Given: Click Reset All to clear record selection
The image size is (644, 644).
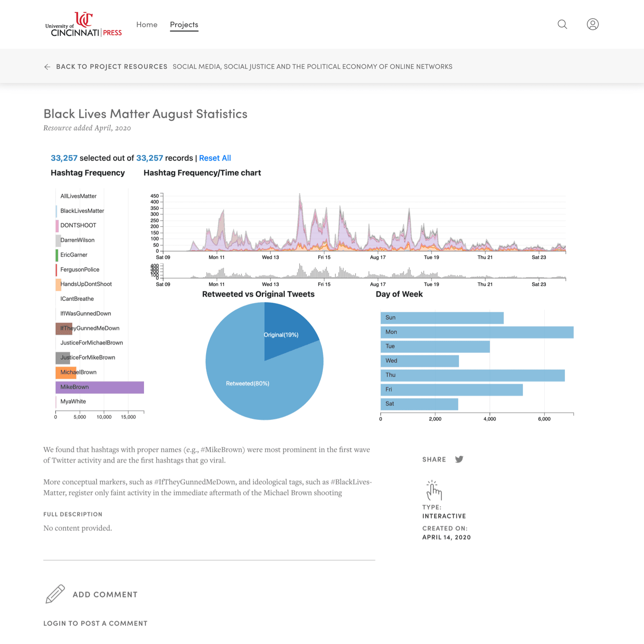Looking at the screenshot, I should click(x=215, y=158).
